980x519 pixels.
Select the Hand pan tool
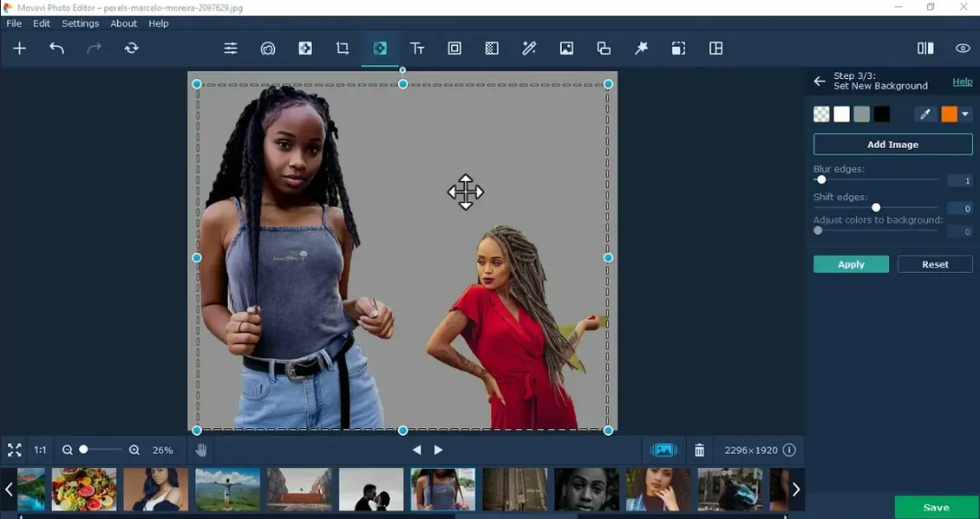(199, 450)
